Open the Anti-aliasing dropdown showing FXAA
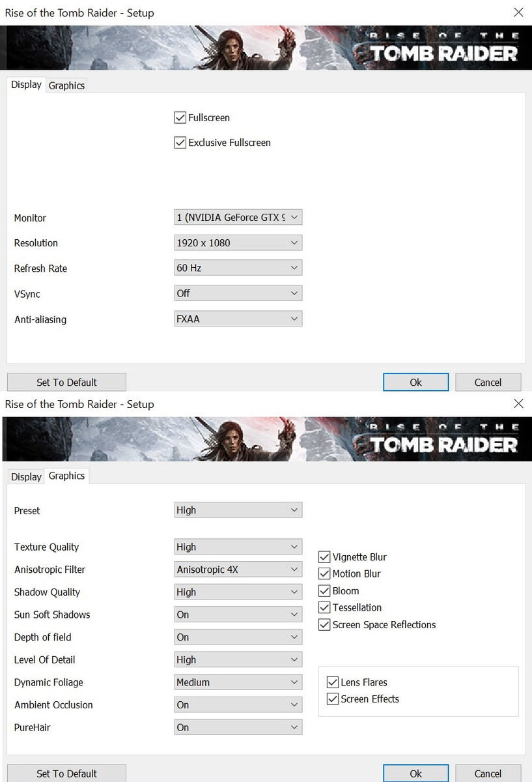Viewport: 532px width, 782px height. pyautogui.click(x=238, y=319)
